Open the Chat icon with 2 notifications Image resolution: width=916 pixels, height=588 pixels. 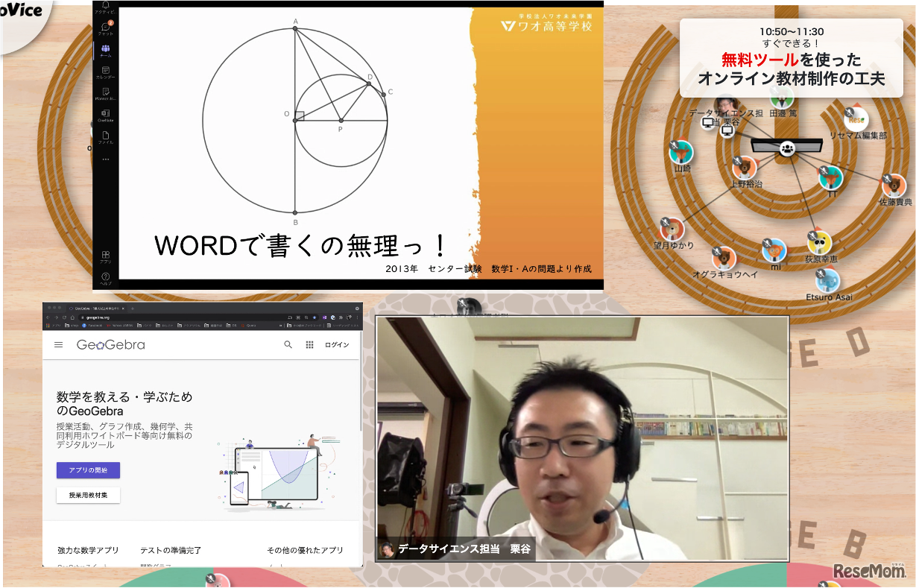coord(104,28)
